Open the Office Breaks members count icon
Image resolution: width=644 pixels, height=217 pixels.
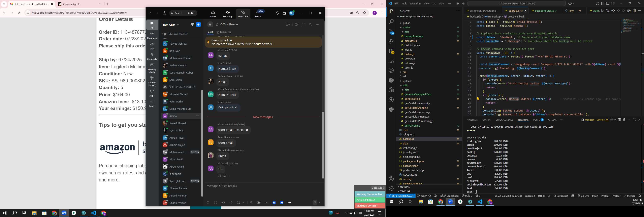tap(288, 25)
